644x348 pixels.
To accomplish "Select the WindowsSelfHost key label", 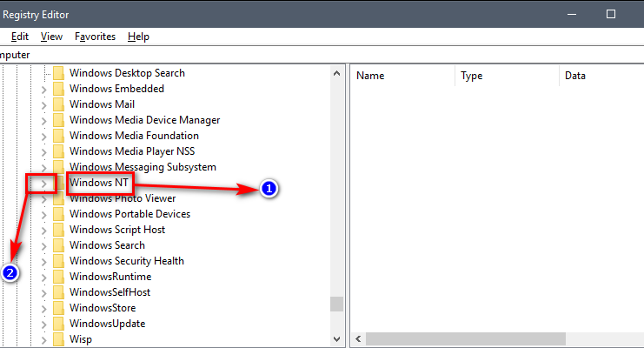I will (x=110, y=292).
